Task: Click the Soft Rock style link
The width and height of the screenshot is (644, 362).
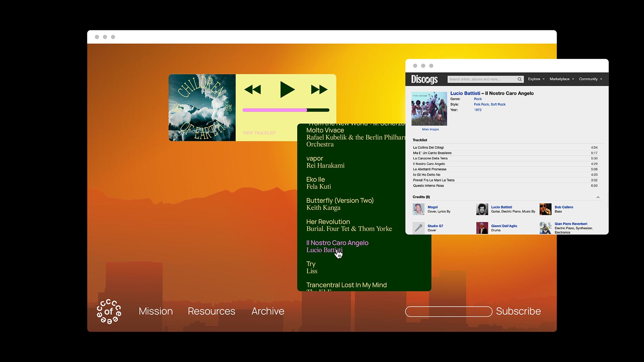Action: click(498, 104)
